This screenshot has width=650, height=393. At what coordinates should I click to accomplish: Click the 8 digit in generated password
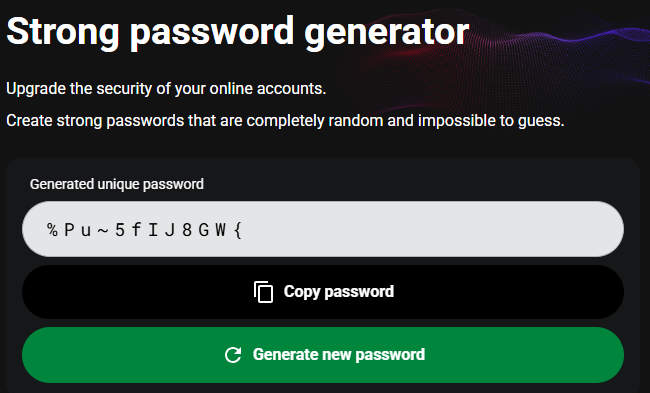[187, 230]
